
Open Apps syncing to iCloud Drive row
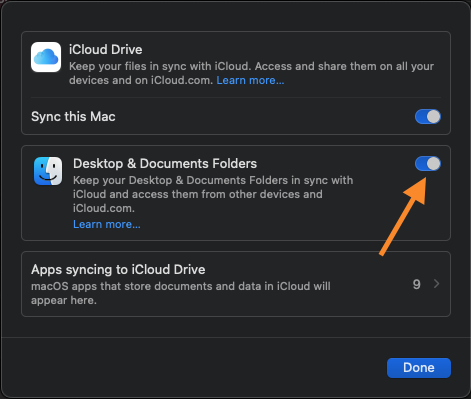pyautogui.click(x=236, y=284)
